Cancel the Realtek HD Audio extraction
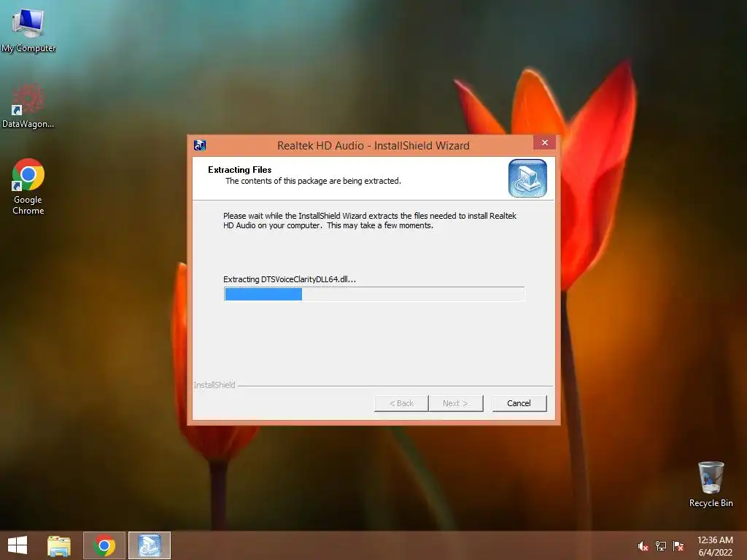Image resolution: width=747 pixels, height=560 pixels. [519, 403]
